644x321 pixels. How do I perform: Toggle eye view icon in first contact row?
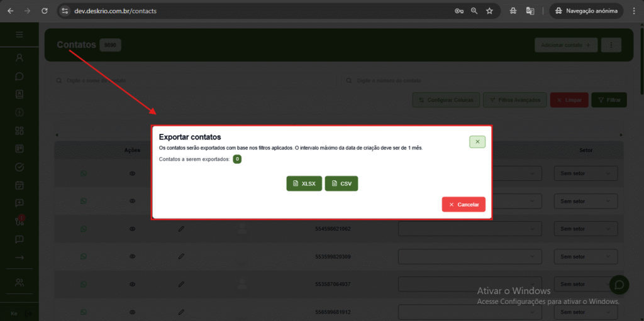point(132,174)
